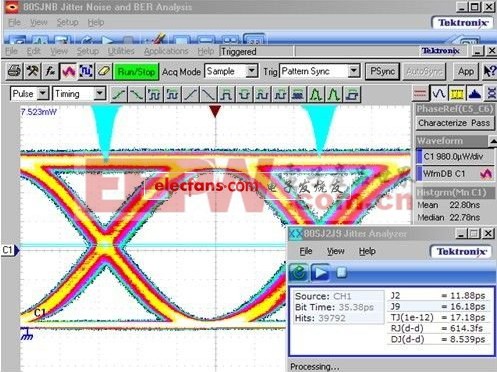Click the stop square in Jitter Analyzer toolbar

(x=341, y=273)
